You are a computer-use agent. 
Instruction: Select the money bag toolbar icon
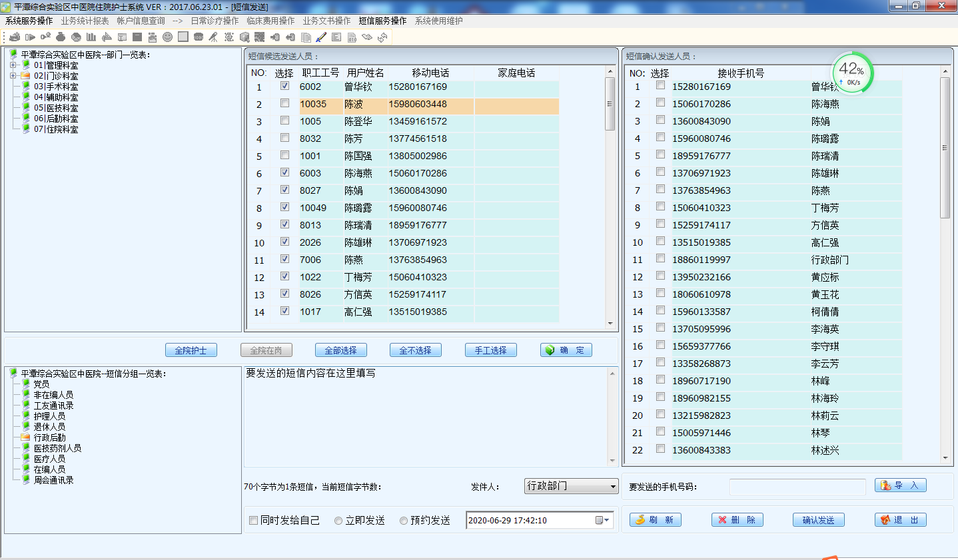tap(61, 37)
